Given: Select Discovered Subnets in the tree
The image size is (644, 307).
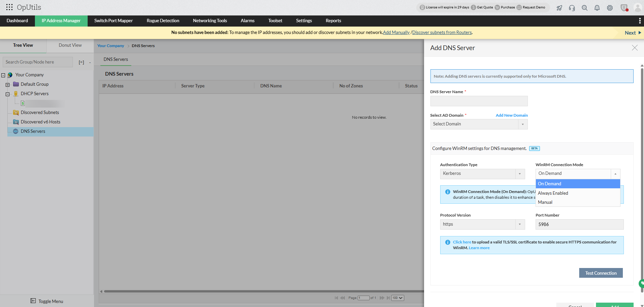Looking at the screenshot, I should (x=40, y=113).
